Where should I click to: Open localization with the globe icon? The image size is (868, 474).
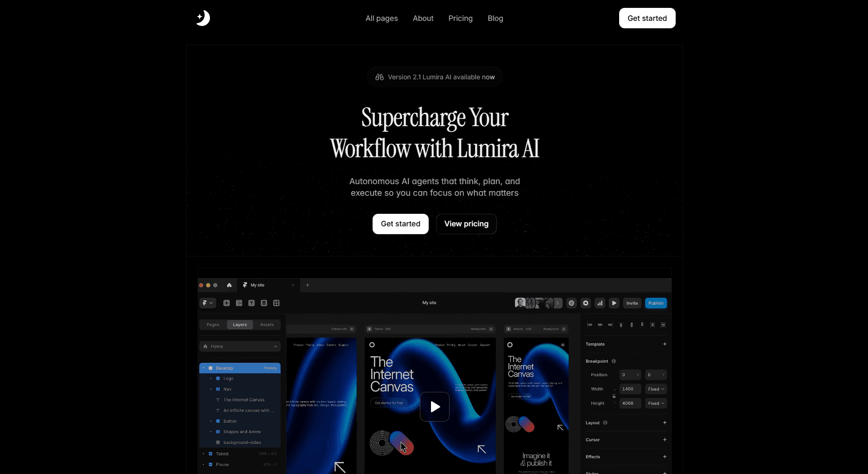pyautogui.click(x=571, y=303)
